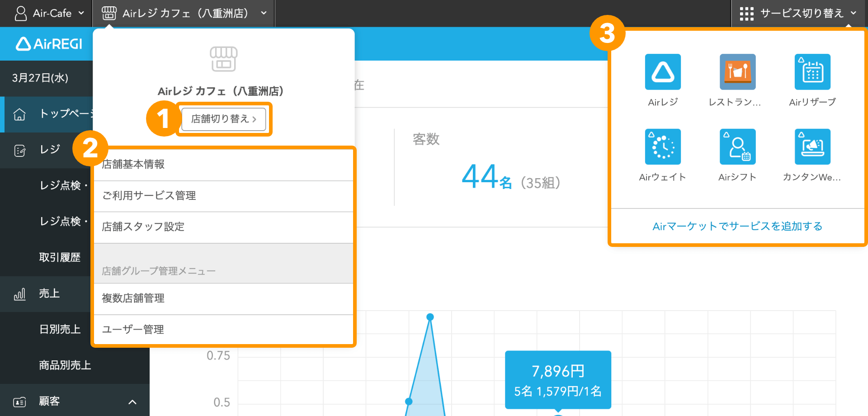This screenshot has height=416, width=868.
Task: Click the 客数 label
Action: pyautogui.click(x=426, y=139)
